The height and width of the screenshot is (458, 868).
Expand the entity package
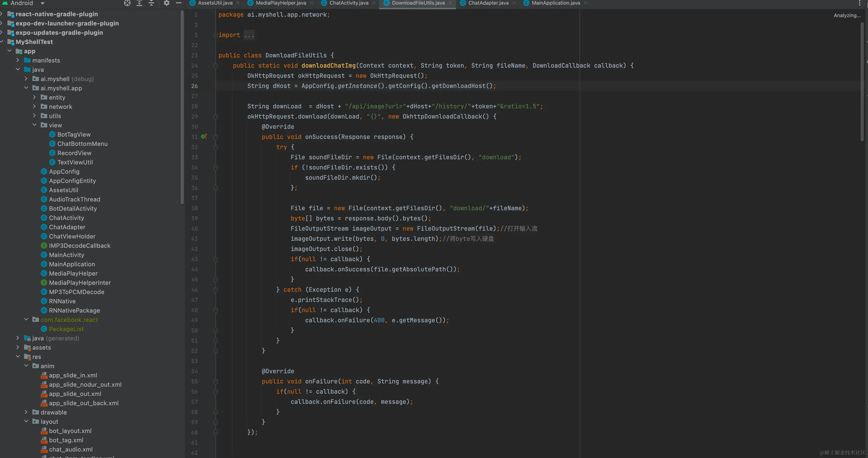(x=34, y=97)
